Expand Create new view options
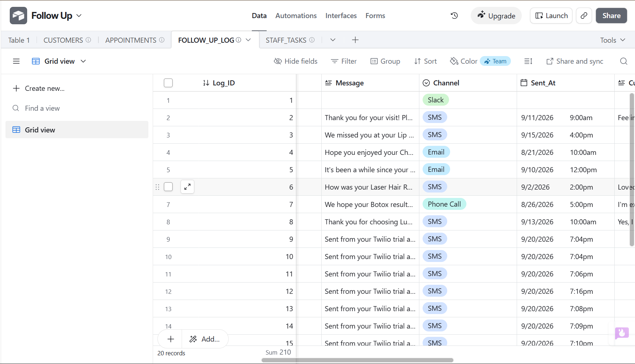 pyautogui.click(x=39, y=88)
